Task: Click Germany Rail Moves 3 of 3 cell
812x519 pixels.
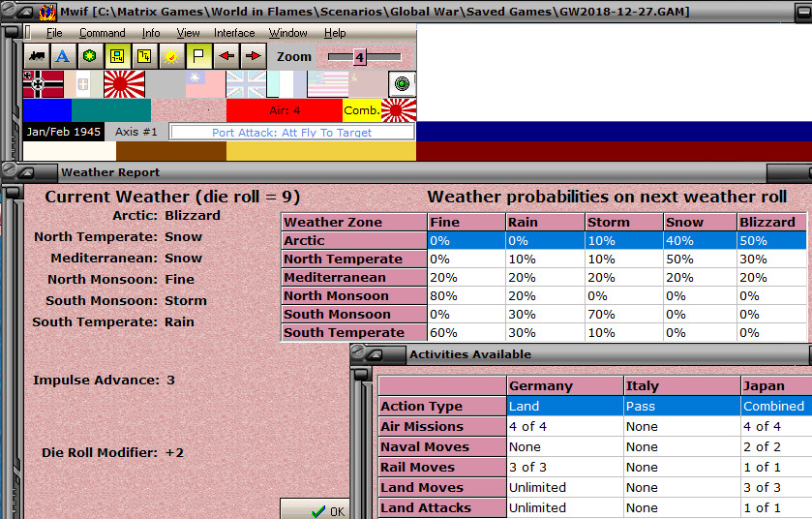Action: tap(565, 468)
